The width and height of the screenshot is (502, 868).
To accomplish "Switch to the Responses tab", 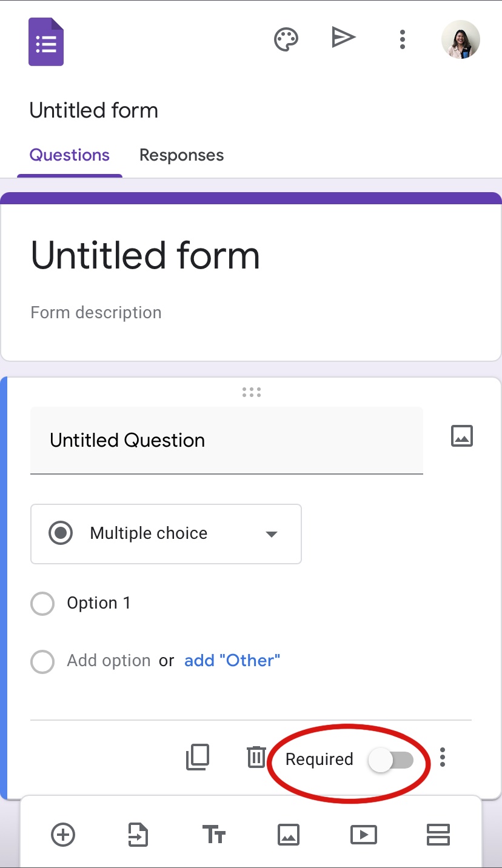I will click(x=181, y=155).
